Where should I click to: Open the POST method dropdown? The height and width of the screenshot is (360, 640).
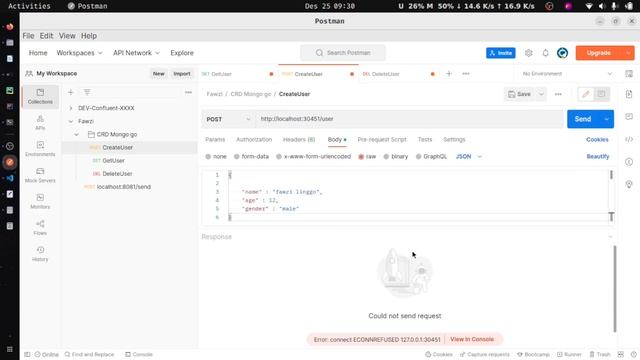[x=228, y=119]
